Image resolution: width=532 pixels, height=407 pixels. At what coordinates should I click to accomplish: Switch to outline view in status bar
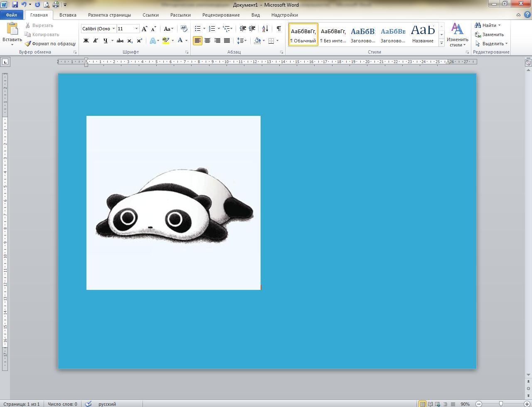(445, 404)
